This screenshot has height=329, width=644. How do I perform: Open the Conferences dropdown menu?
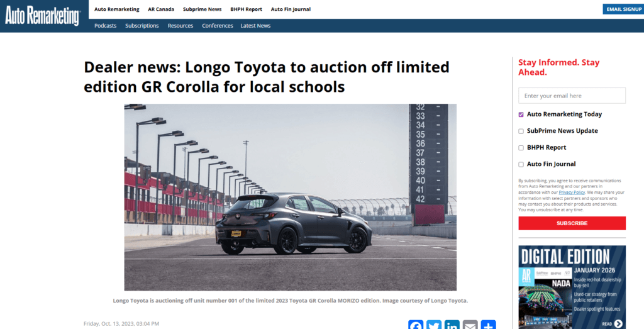click(217, 25)
